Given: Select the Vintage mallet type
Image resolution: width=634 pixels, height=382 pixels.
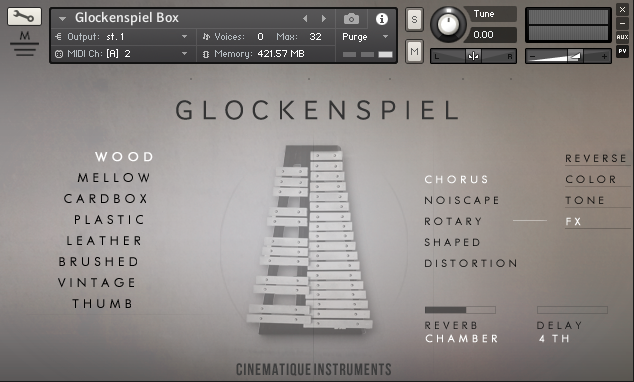Looking at the screenshot, I should [97, 283].
